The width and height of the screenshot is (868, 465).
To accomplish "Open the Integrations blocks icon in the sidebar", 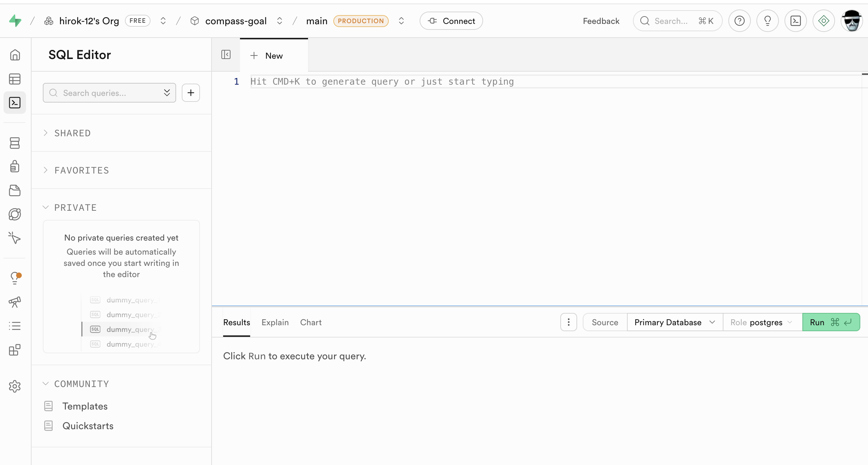I will pyautogui.click(x=15, y=350).
